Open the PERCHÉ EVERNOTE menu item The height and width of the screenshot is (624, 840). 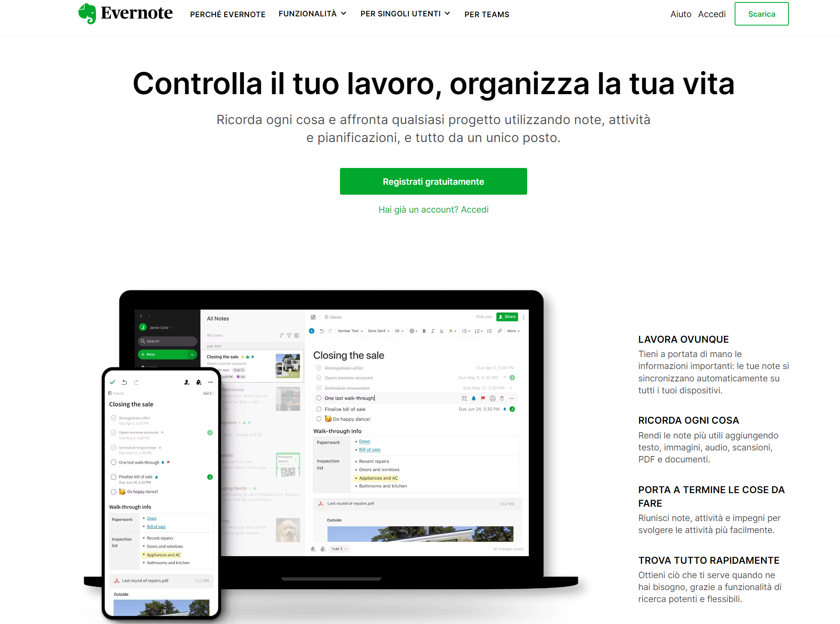click(227, 14)
